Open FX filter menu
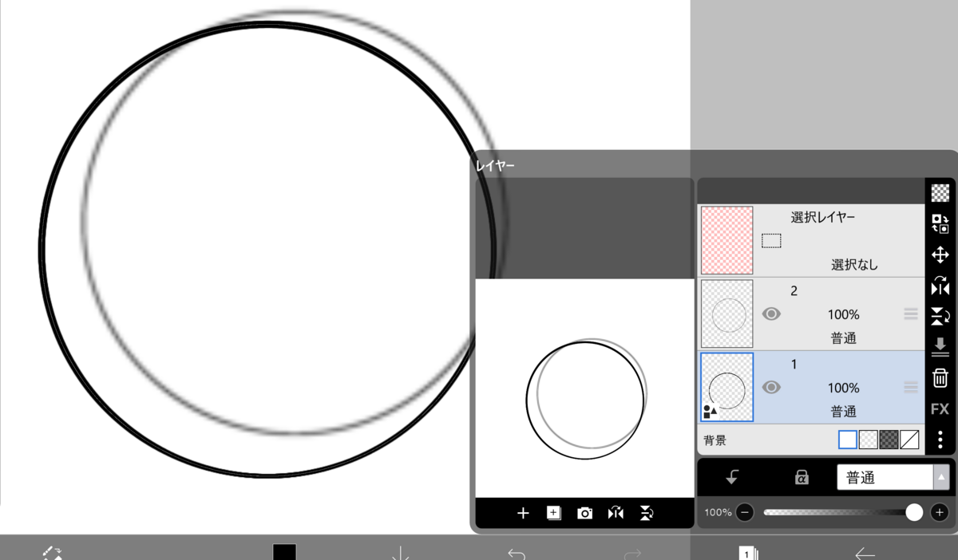Viewport: 958px width, 560px height. (x=940, y=409)
